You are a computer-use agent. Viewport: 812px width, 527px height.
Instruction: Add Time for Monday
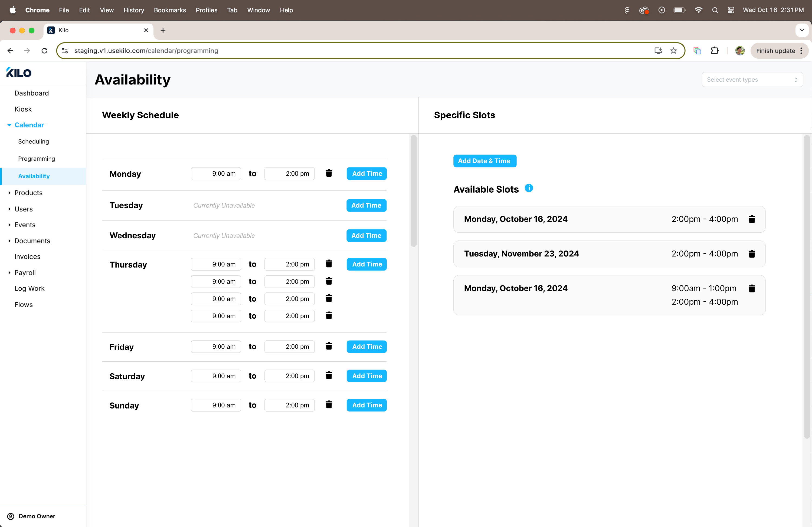click(x=367, y=173)
